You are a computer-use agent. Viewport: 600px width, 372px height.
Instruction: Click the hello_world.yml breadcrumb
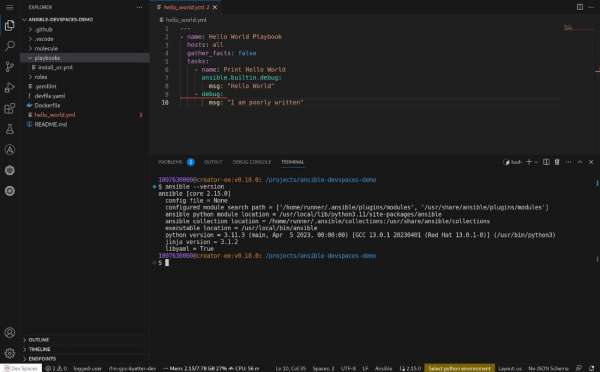(186, 20)
